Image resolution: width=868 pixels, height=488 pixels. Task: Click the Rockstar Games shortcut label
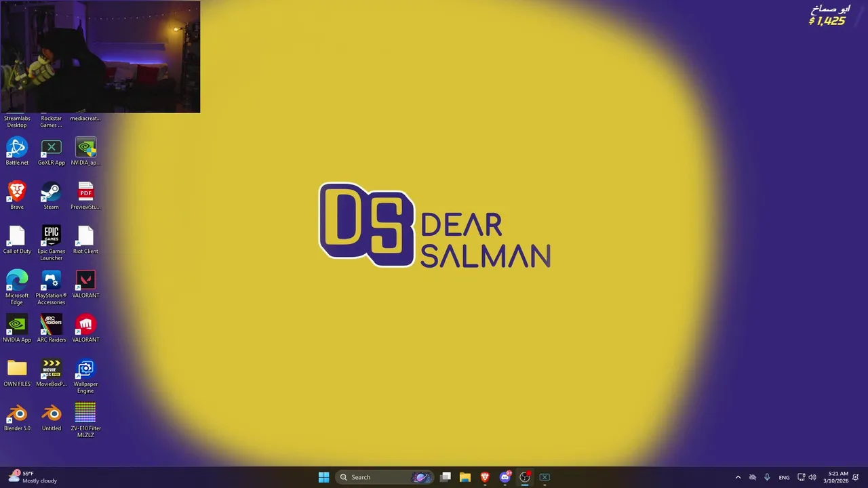coord(52,122)
